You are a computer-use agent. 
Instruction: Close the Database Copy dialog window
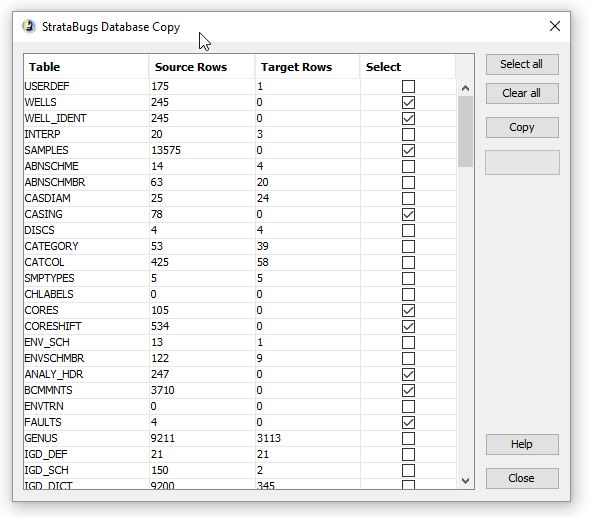555,26
